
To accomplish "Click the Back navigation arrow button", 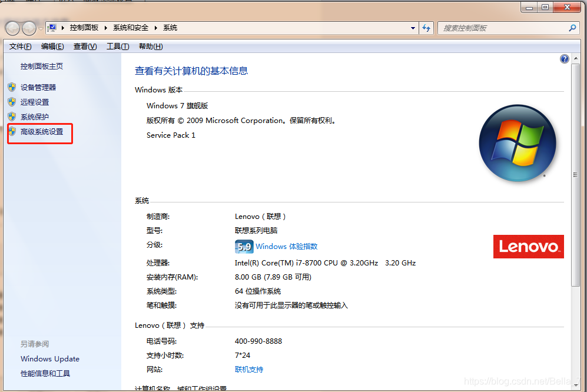I will 12,28.
